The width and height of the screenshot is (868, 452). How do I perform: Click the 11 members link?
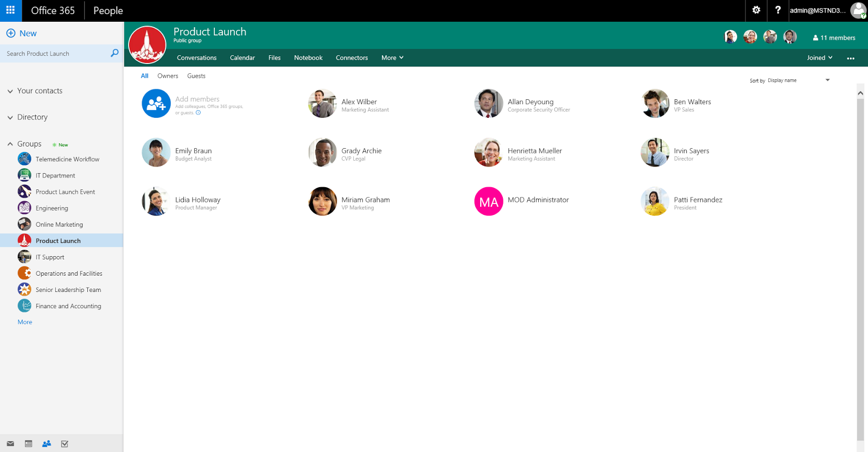[834, 37]
